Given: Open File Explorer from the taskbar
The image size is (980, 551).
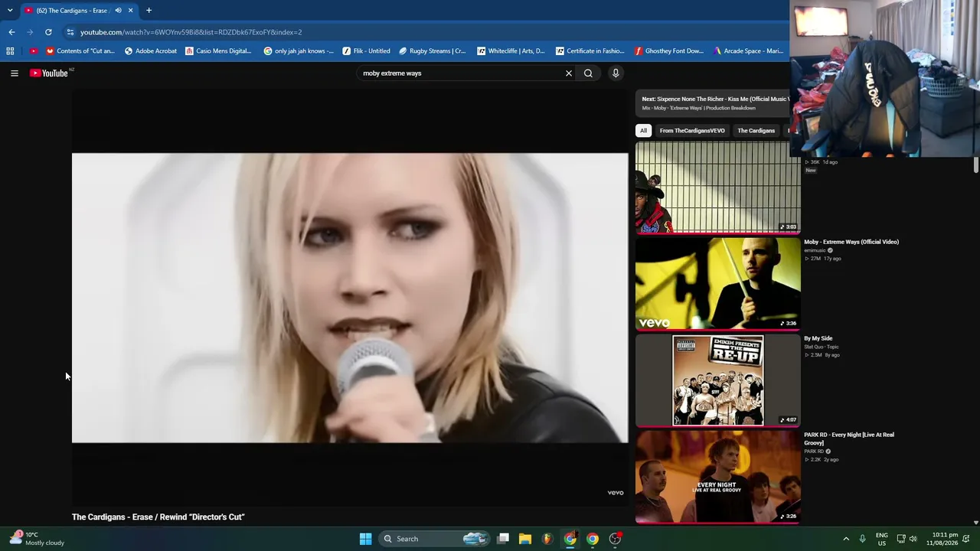Looking at the screenshot, I should tap(525, 539).
